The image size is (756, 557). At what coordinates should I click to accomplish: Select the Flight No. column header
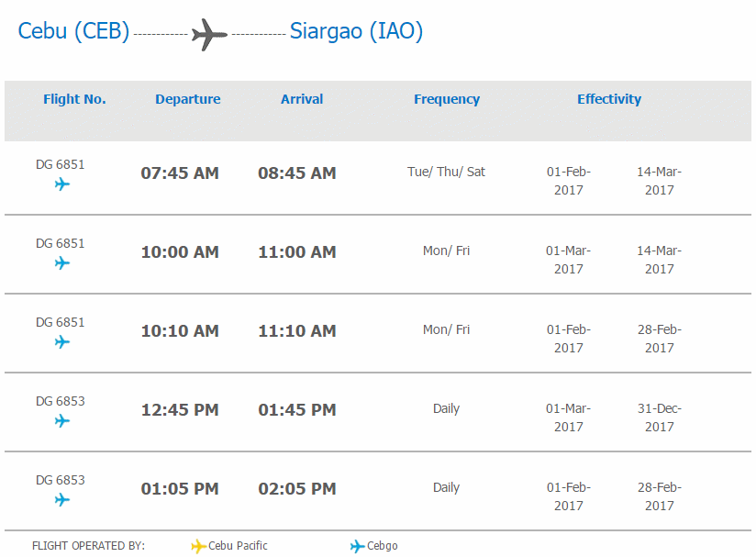(74, 99)
